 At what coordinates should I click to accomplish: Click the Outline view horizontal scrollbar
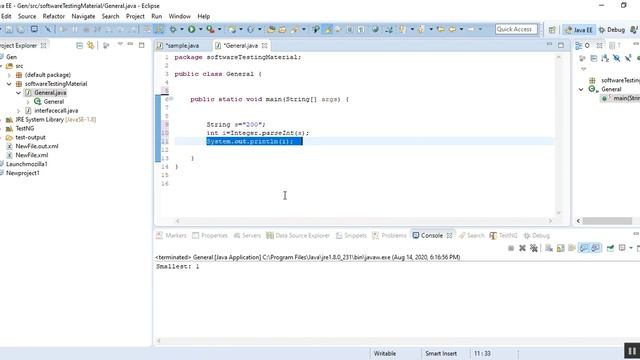click(x=607, y=221)
